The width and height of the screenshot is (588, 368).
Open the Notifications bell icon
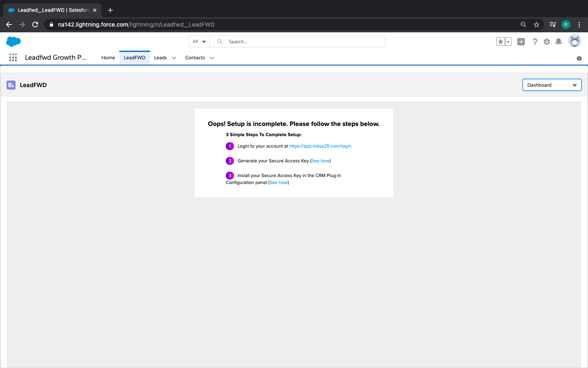[x=559, y=42]
